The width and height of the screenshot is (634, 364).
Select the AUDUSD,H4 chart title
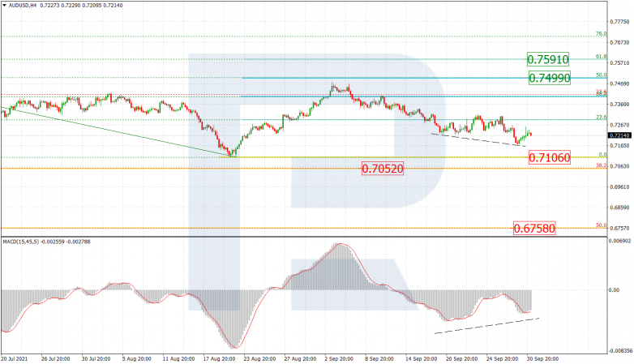(x=22, y=5)
